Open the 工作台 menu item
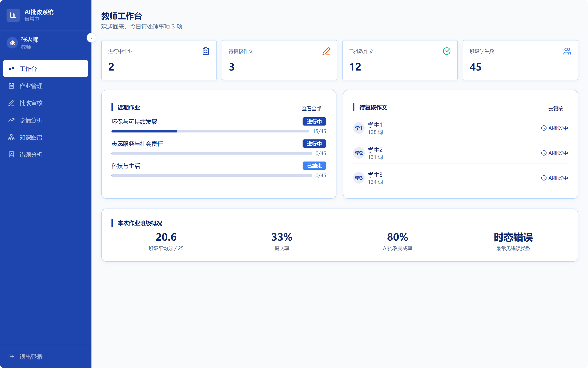Viewport: 588px width, 368px height. click(x=46, y=69)
